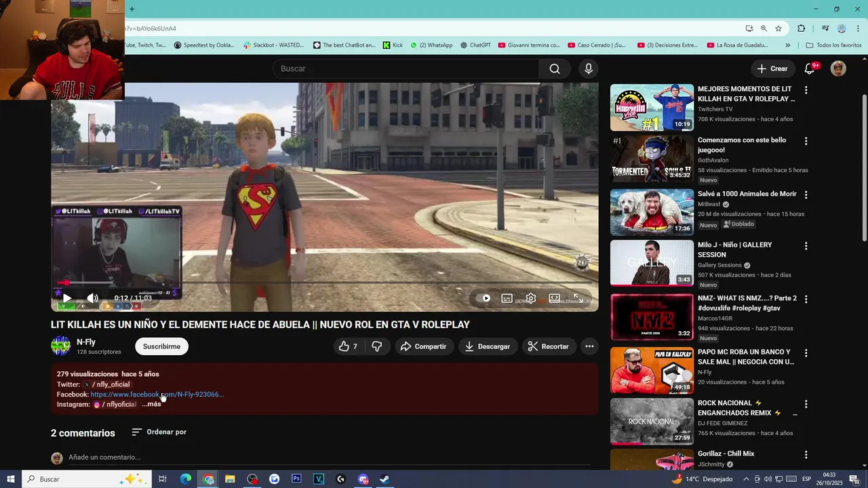Click the YouTube Buscar search box
The width and height of the screenshot is (868, 488).
pyautogui.click(x=406, y=68)
